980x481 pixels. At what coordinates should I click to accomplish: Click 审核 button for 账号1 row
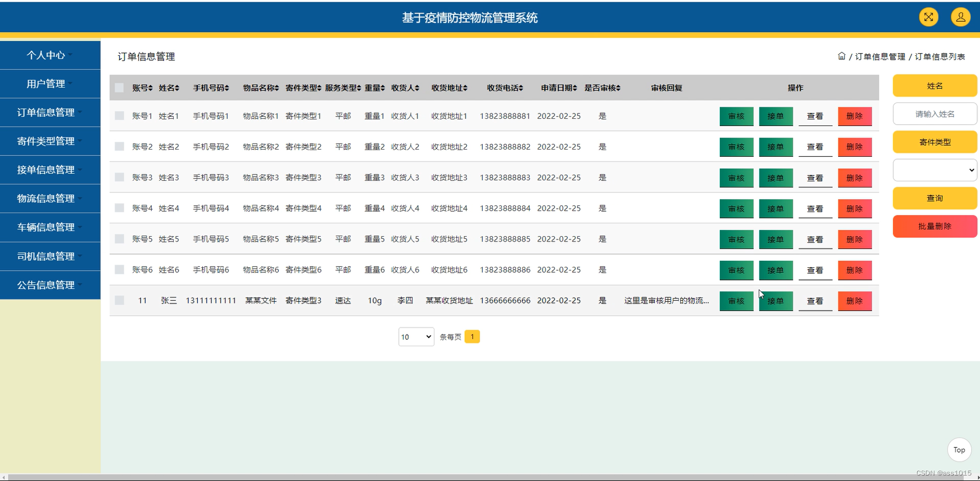[x=736, y=116]
